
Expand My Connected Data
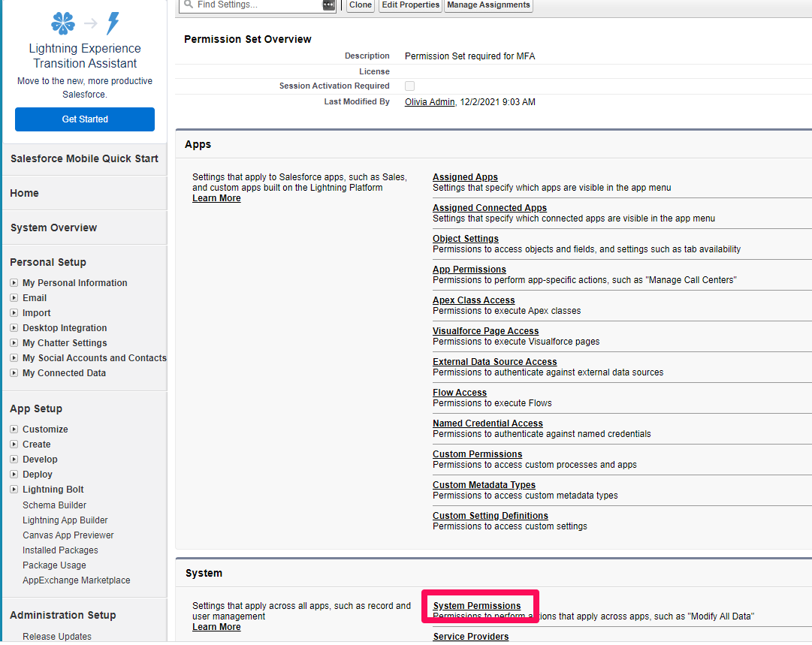click(x=14, y=372)
